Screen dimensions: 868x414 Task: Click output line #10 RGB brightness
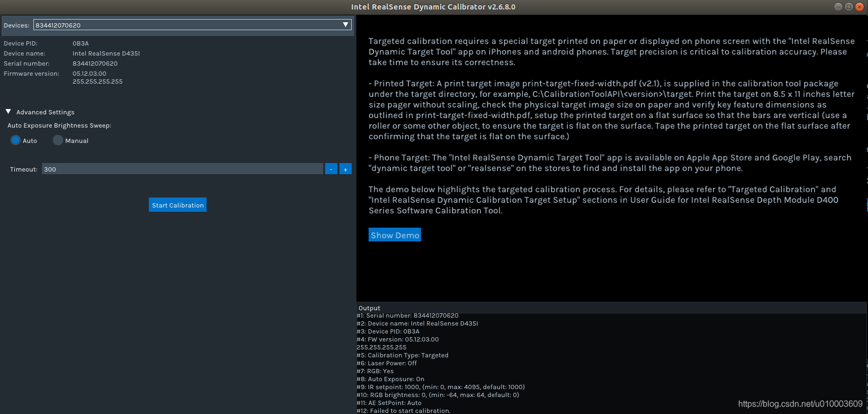click(x=438, y=395)
